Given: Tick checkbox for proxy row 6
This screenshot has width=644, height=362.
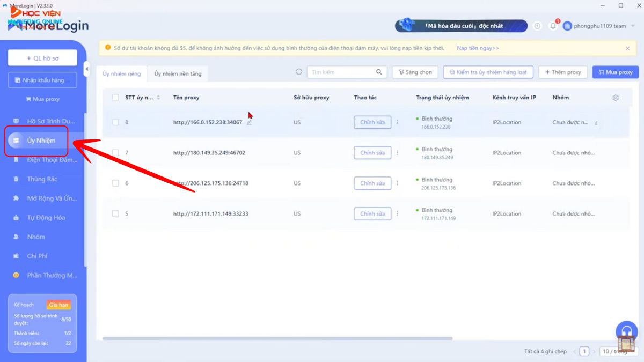Looking at the screenshot, I should point(115,183).
